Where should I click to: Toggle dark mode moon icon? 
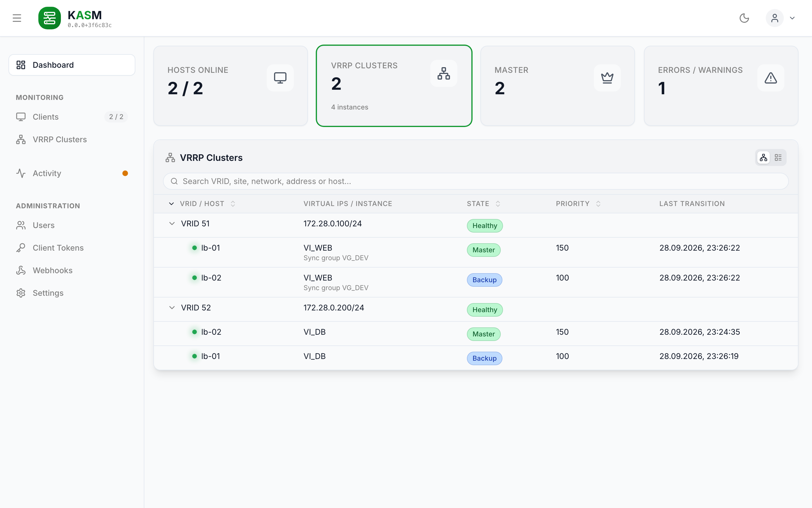[x=744, y=18]
